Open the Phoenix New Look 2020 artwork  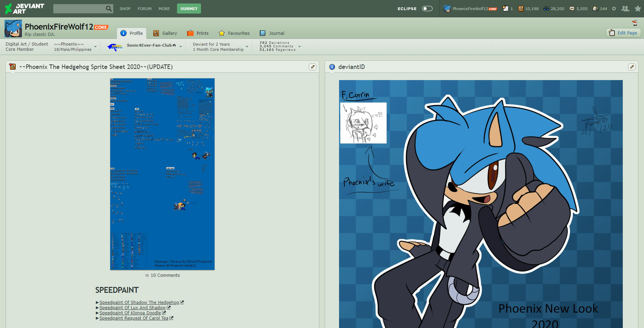[x=481, y=204]
